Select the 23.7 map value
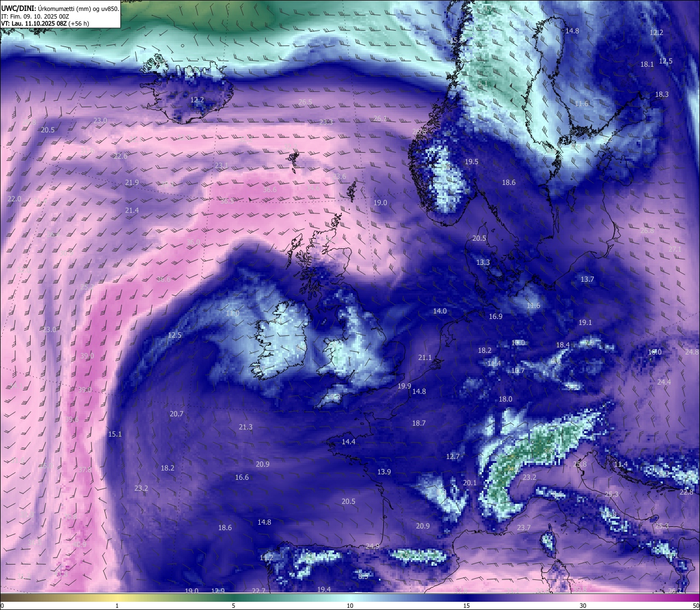This screenshot has width=700, height=610. [x=523, y=527]
